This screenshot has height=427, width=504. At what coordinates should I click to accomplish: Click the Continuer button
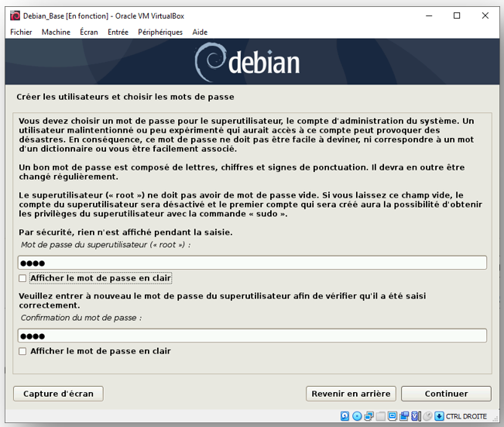point(446,394)
